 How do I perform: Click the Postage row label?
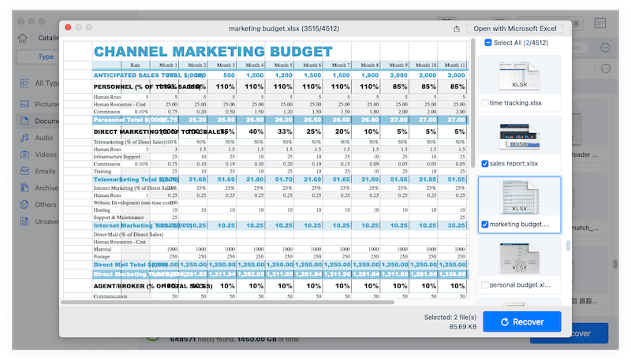(x=102, y=257)
